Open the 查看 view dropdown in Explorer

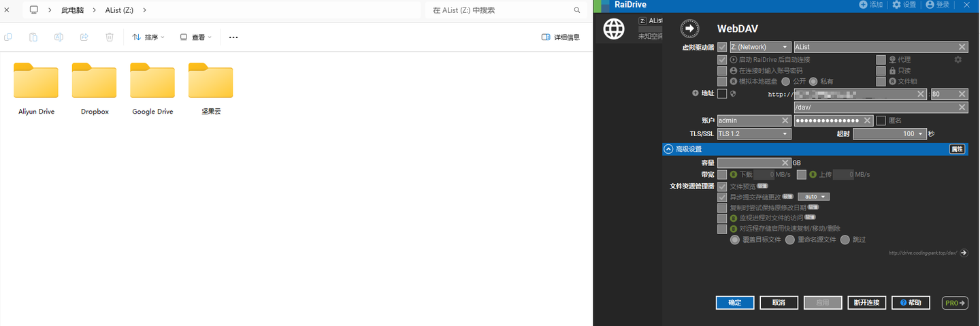point(196,37)
